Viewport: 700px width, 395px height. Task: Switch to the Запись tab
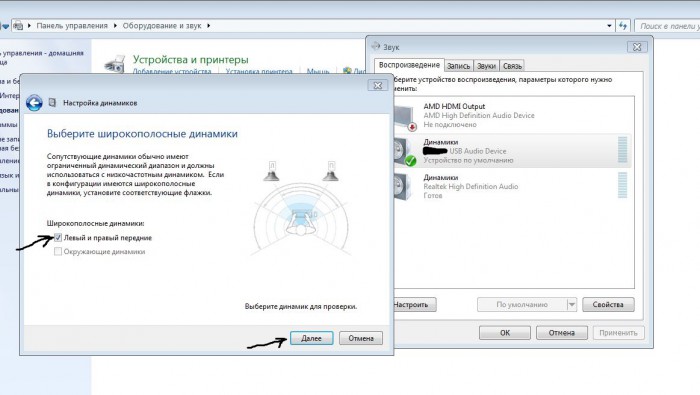(x=458, y=66)
